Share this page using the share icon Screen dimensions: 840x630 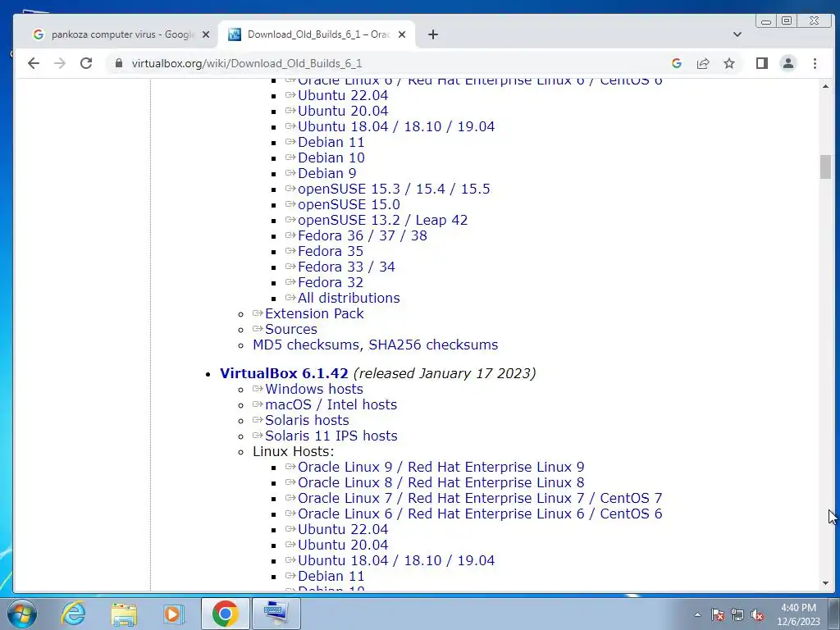pyautogui.click(x=703, y=63)
